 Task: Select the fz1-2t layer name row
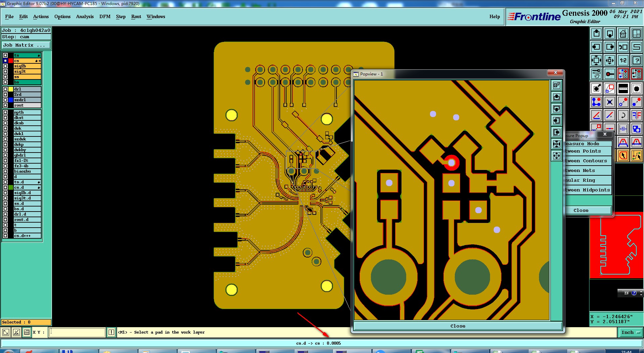(x=27, y=161)
